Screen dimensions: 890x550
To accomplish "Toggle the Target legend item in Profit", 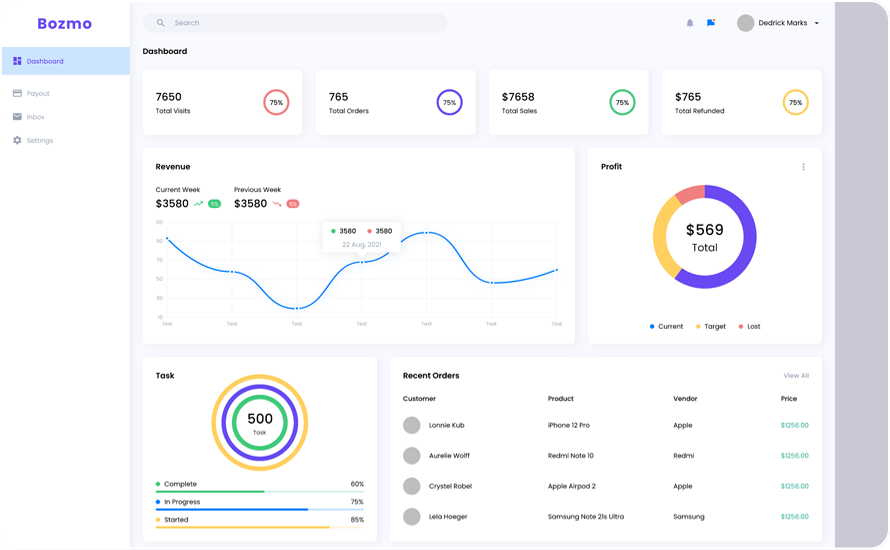I will [710, 327].
